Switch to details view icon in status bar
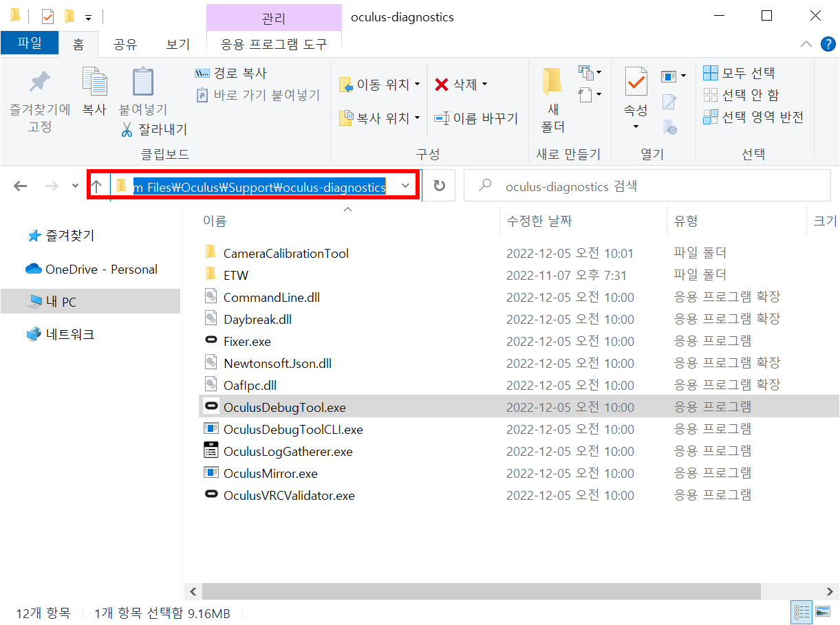 [x=801, y=611]
